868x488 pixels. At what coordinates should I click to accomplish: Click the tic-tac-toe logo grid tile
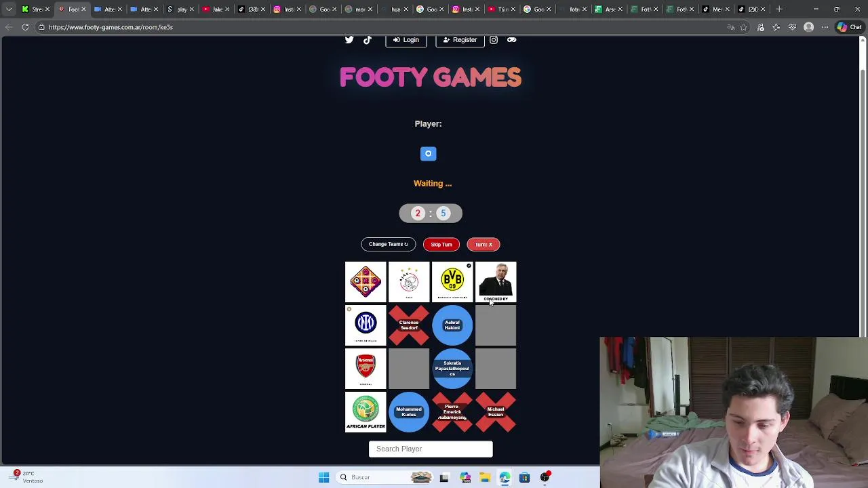(366, 282)
